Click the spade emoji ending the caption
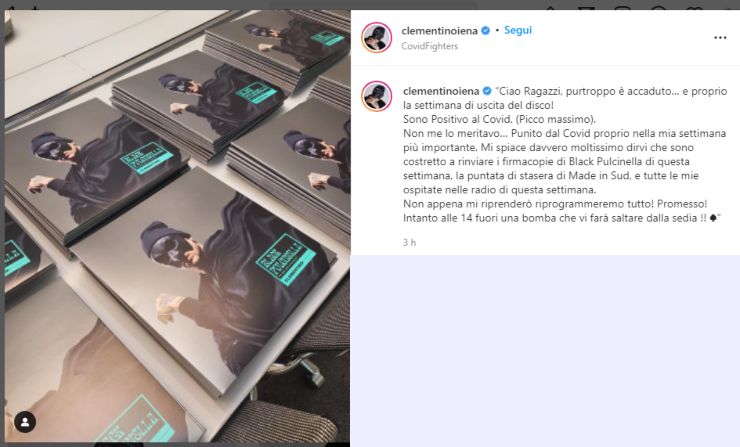The image size is (740, 447). point(713,218)
